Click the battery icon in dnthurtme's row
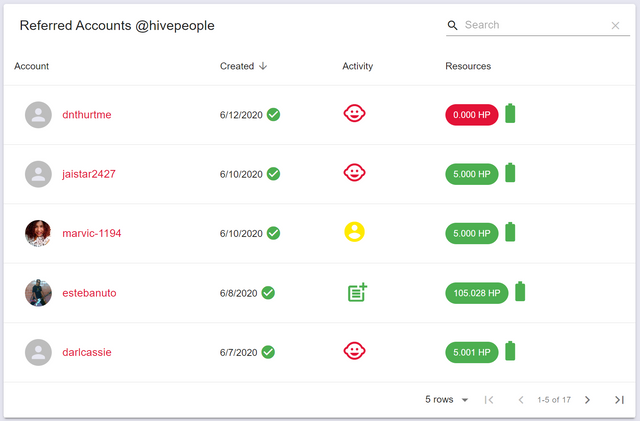The height and width of the screenshot is (421, 640). [x=510, y=114]
